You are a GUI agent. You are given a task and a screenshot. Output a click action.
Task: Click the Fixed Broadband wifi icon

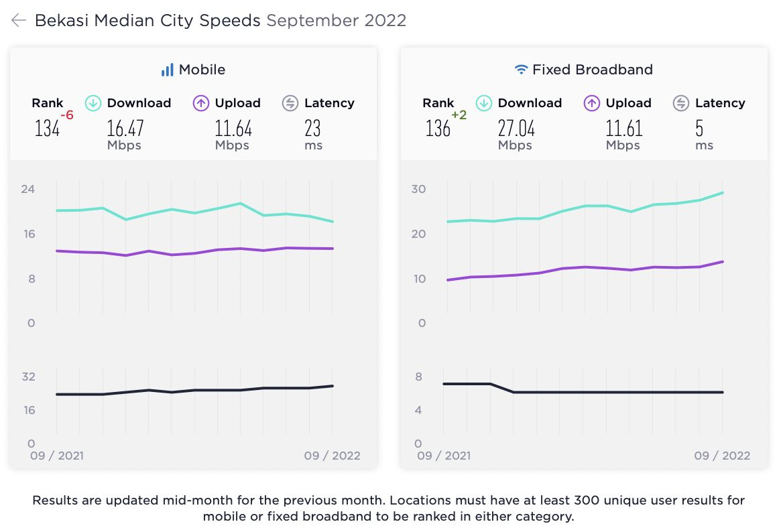[x=521, y=70]
